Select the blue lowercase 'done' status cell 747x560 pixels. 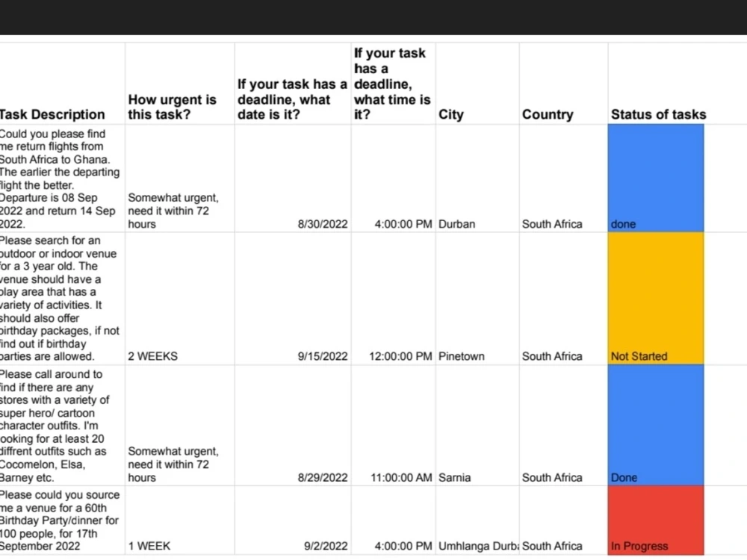[656, 178]
